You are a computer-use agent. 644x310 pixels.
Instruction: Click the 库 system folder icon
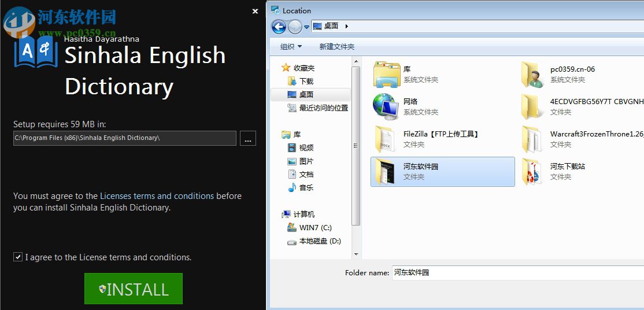(387, 75)
